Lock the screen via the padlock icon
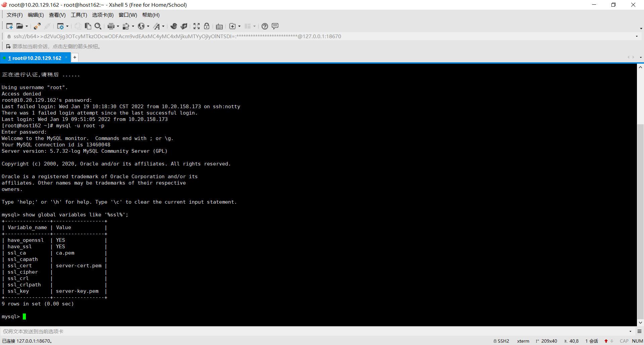This screenshot has height=345, width=644. [x=207, y=26]
